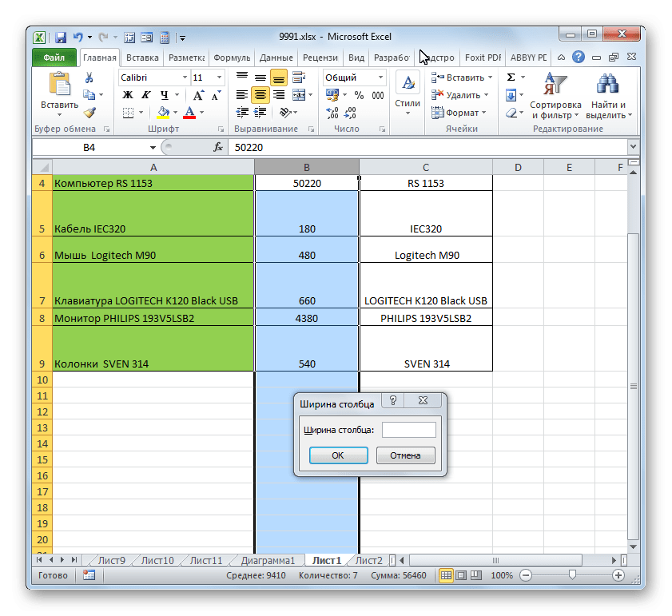Click the top vertical align icon

242,77
